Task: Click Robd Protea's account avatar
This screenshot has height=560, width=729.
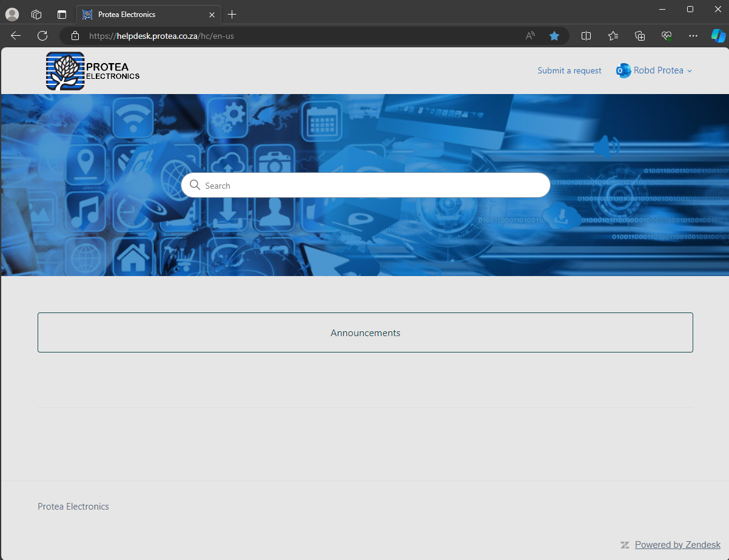Action: pos(623,70)
